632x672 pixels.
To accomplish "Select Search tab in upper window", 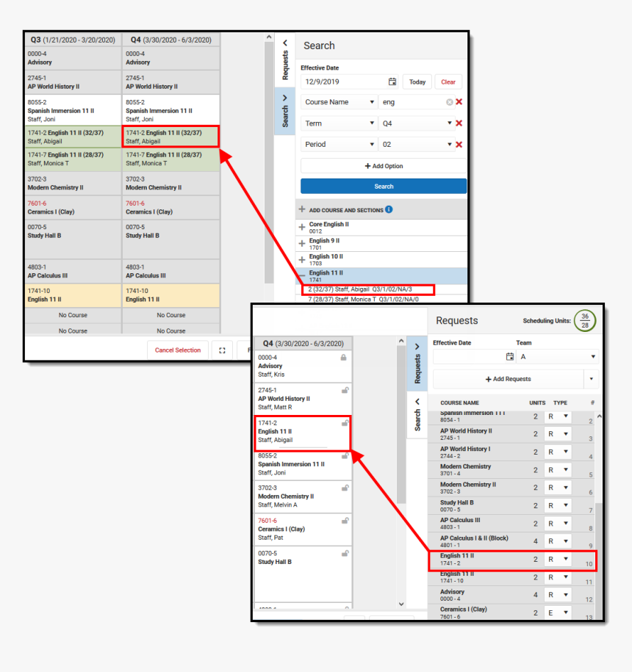I will [x=284, y=112].
